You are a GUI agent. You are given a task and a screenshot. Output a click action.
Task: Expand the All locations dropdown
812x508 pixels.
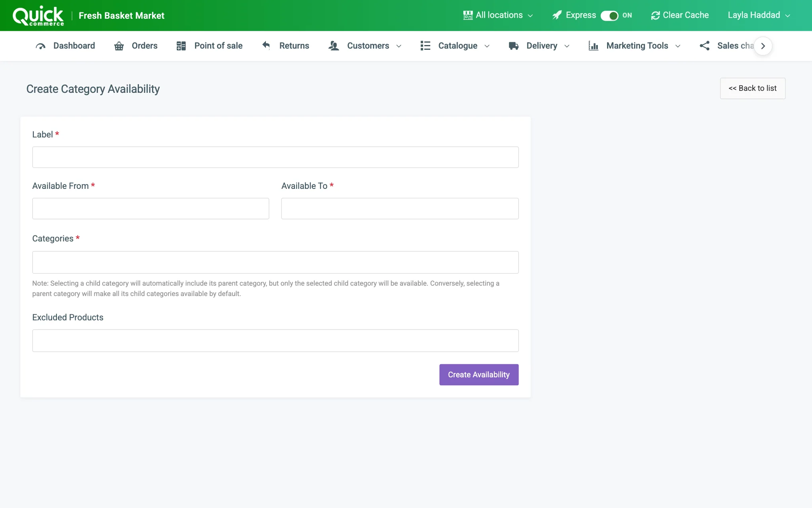(498, 15)
